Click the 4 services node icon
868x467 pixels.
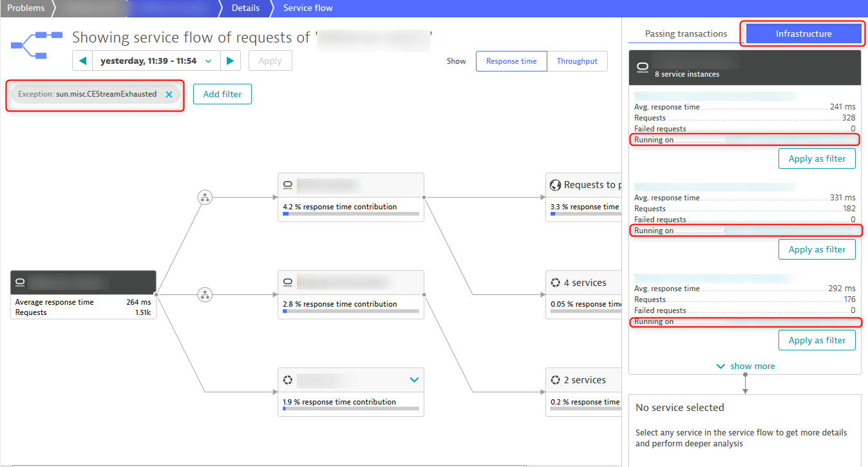pos(555,283)
